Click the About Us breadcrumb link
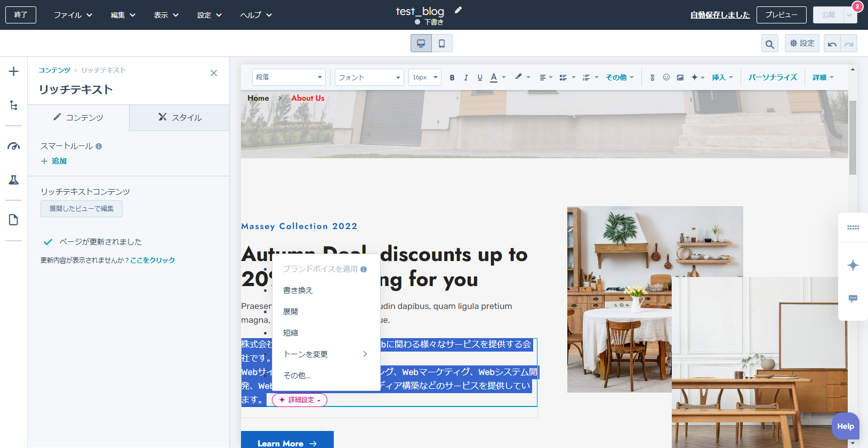 [x=308, y=98]
